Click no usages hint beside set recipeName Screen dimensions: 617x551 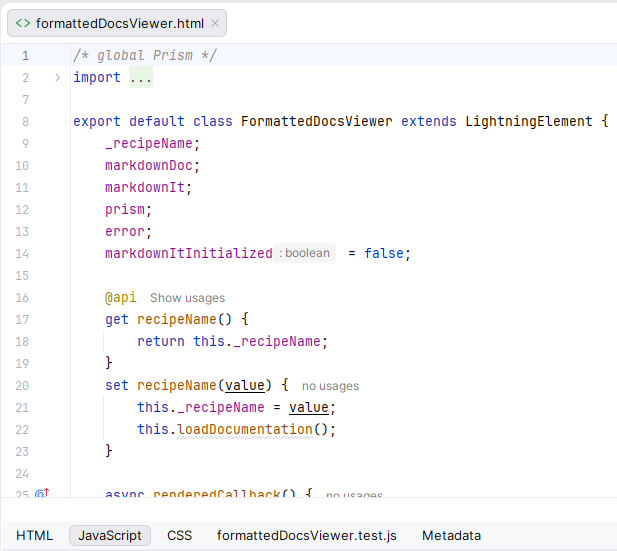tap(331, 386)
